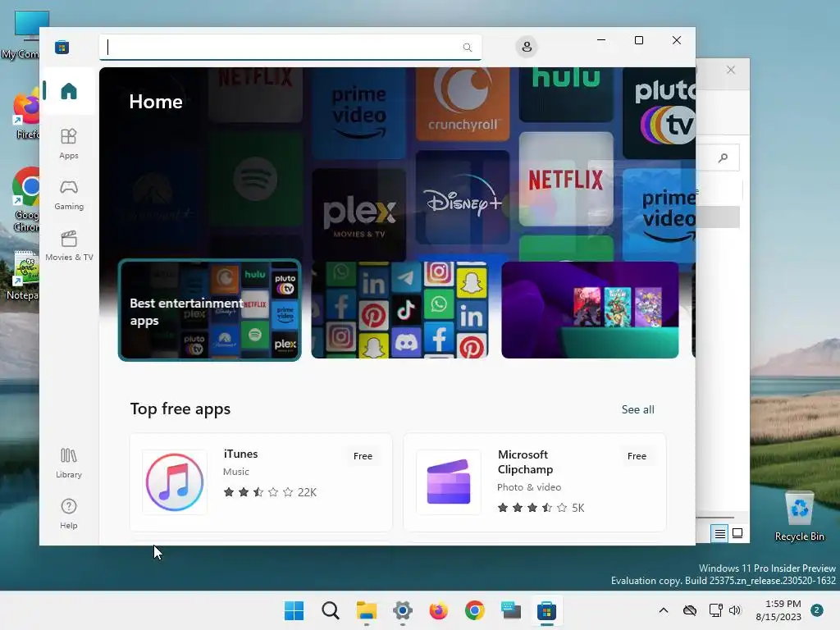This screenshot has width=840, height=630.
Task: Open the notifications badge in taskbar
Action: 816,610
